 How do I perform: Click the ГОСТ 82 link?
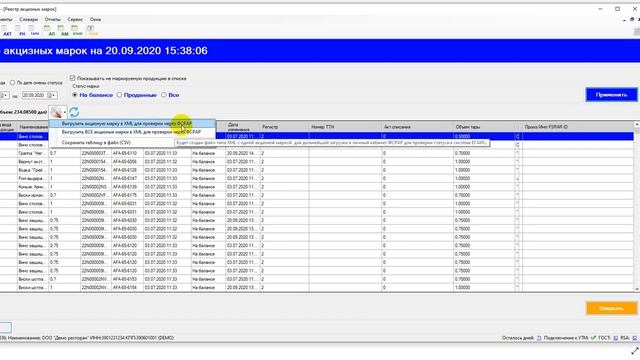616,338
